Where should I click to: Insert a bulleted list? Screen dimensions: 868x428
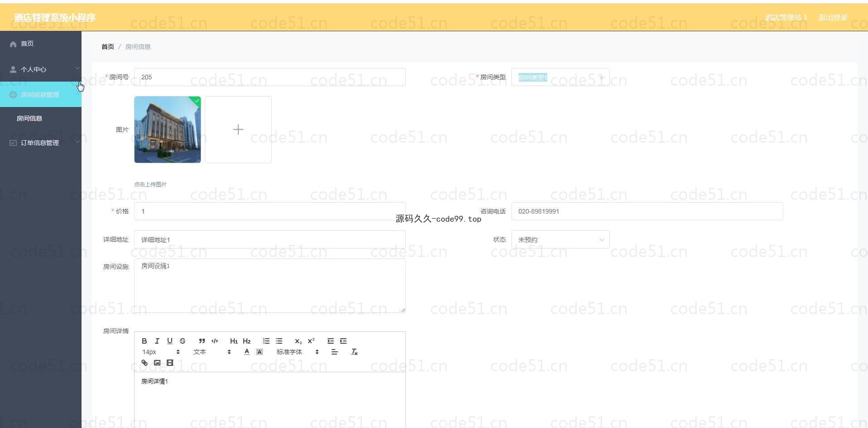279,341
